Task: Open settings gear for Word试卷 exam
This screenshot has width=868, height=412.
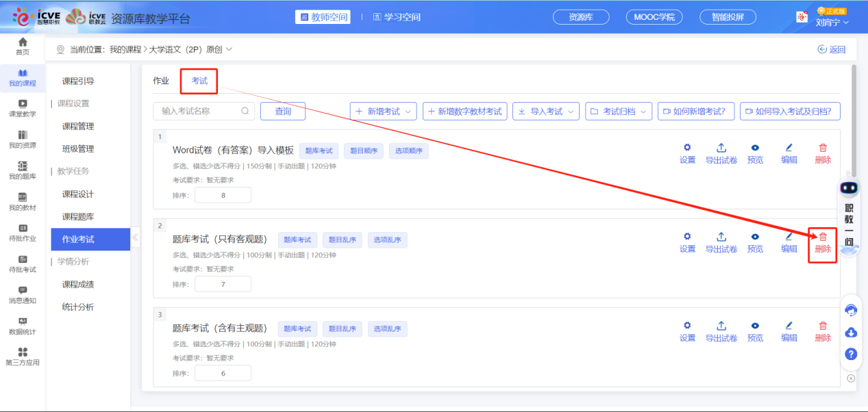Action: 687,148
